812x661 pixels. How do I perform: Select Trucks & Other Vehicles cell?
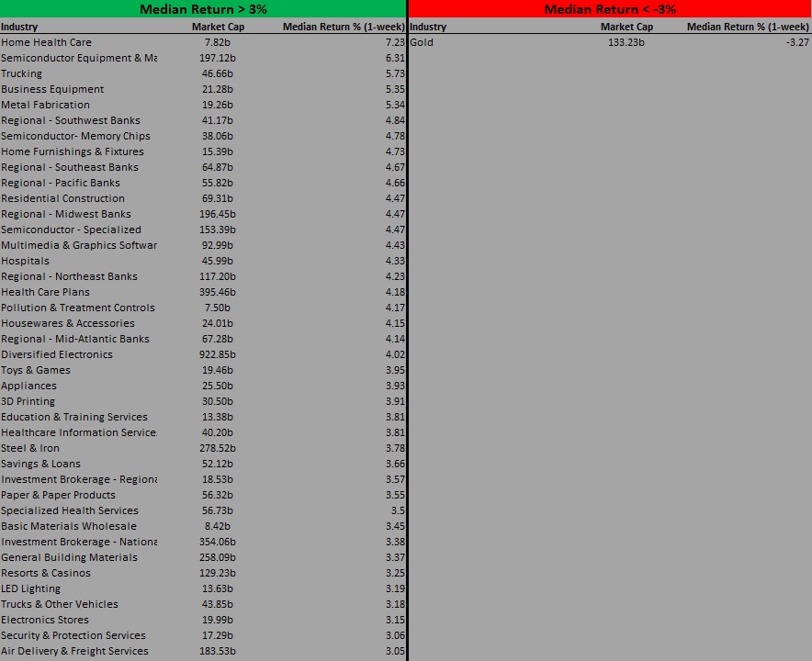coord(60,604)
